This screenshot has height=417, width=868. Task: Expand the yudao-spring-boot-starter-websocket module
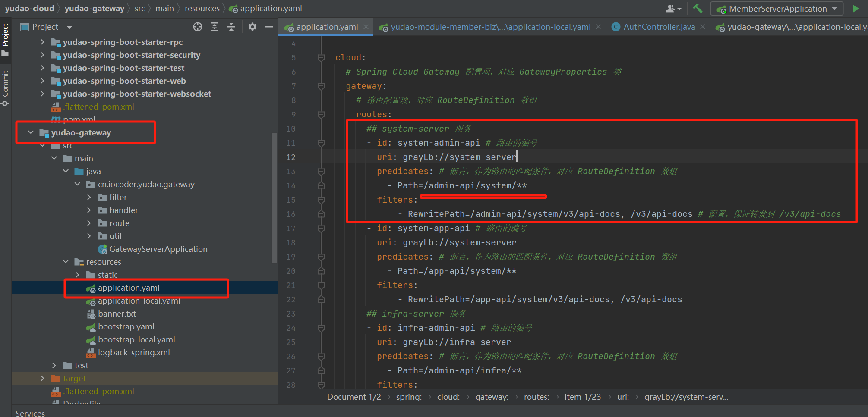click(x=42, y=94)
